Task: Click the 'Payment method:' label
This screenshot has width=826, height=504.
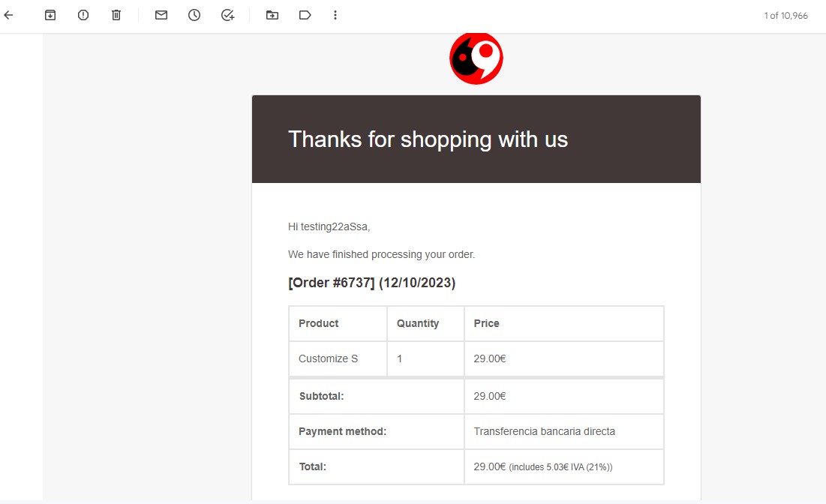Action: (x=342, y=431)
